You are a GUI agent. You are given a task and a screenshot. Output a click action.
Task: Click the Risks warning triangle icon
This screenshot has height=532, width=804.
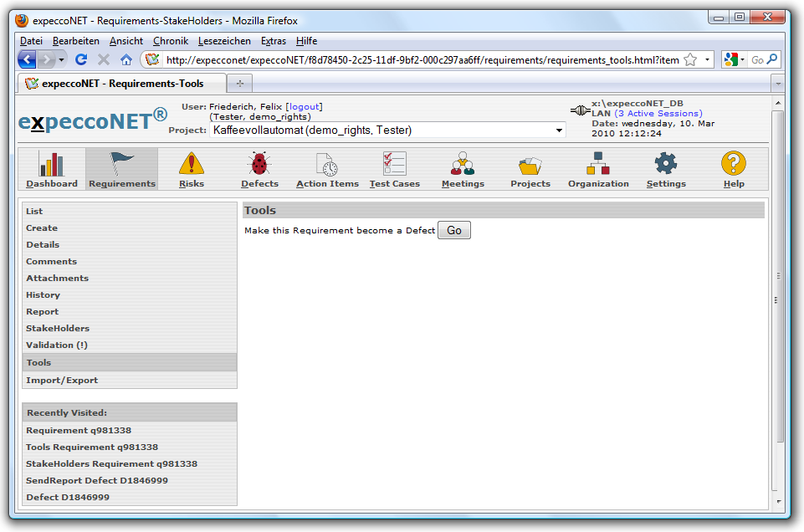(x=191, y=164)
